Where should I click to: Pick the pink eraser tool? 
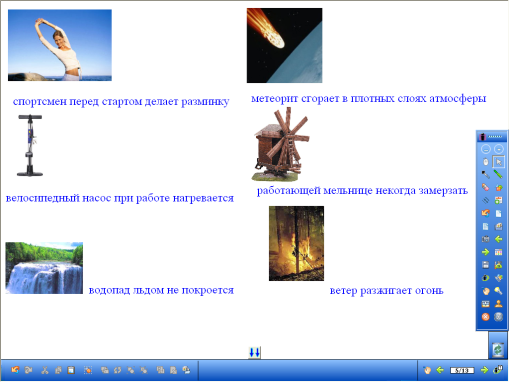(485, 187)
